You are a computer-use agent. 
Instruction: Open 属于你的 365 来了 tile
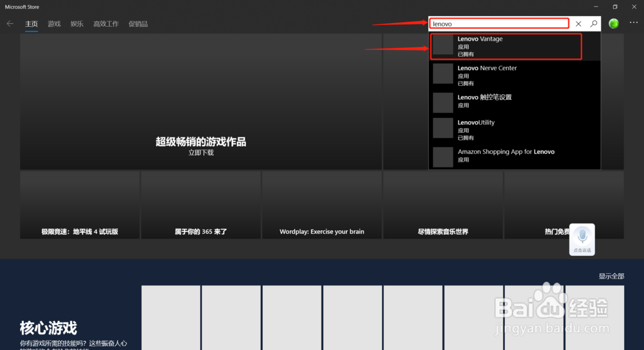click(x=201, y=205)
